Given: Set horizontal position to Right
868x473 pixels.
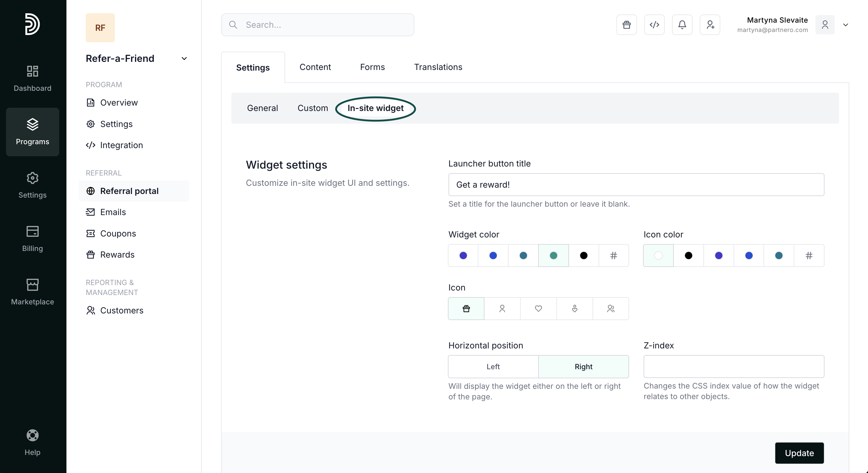Looking at the screenshot, I should click(583, 367).
